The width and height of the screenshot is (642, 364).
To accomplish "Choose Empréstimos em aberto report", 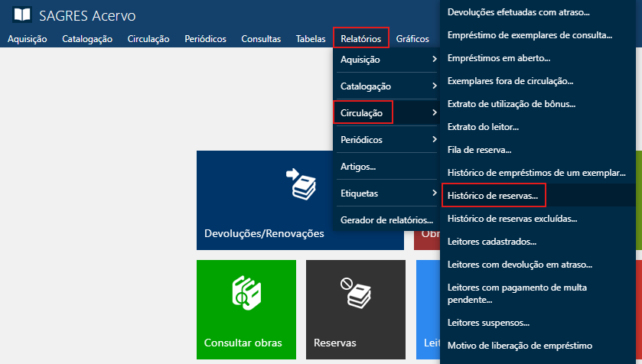I will [x=498, y=58].
